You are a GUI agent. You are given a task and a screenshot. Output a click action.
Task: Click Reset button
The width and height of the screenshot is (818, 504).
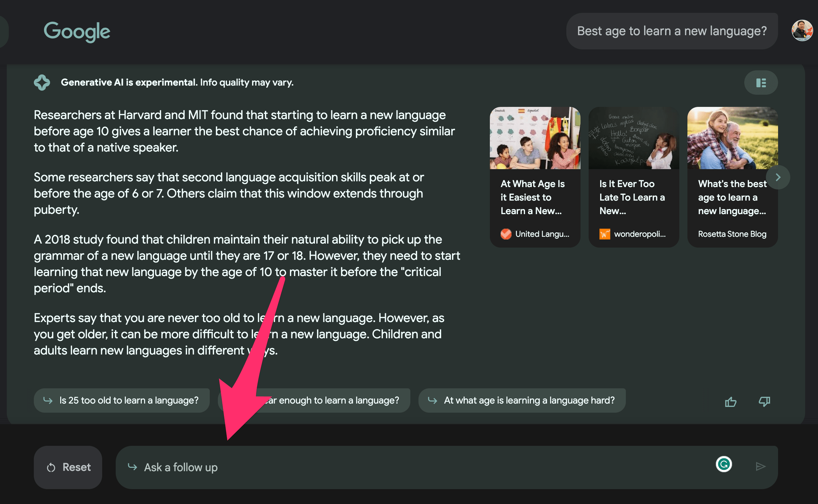pyautogui.click(x=68, y=467)
